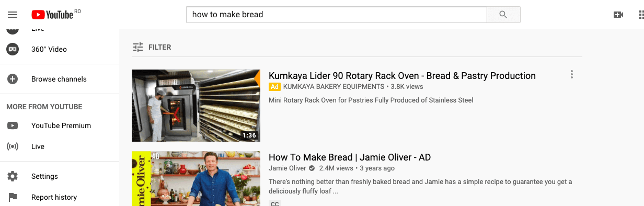Click the Kumkaya oven video thumbnail
The image size is (644, 206).
pos(196,106)
